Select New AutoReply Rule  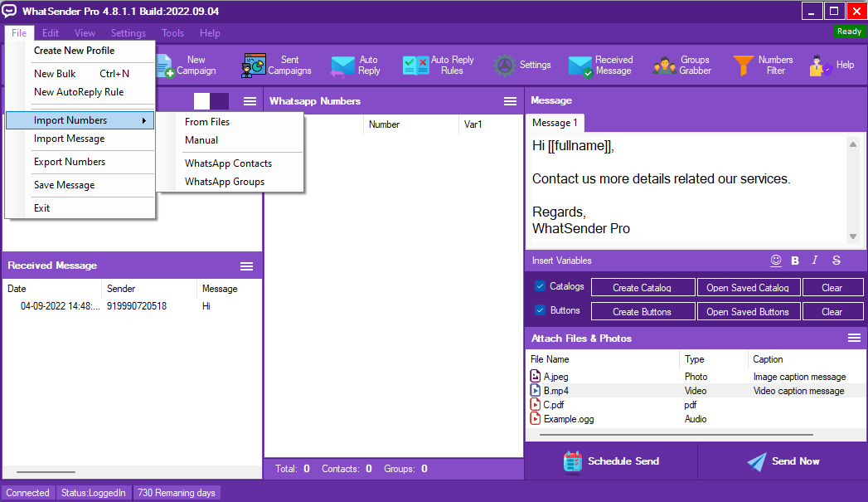pos(80,92)
